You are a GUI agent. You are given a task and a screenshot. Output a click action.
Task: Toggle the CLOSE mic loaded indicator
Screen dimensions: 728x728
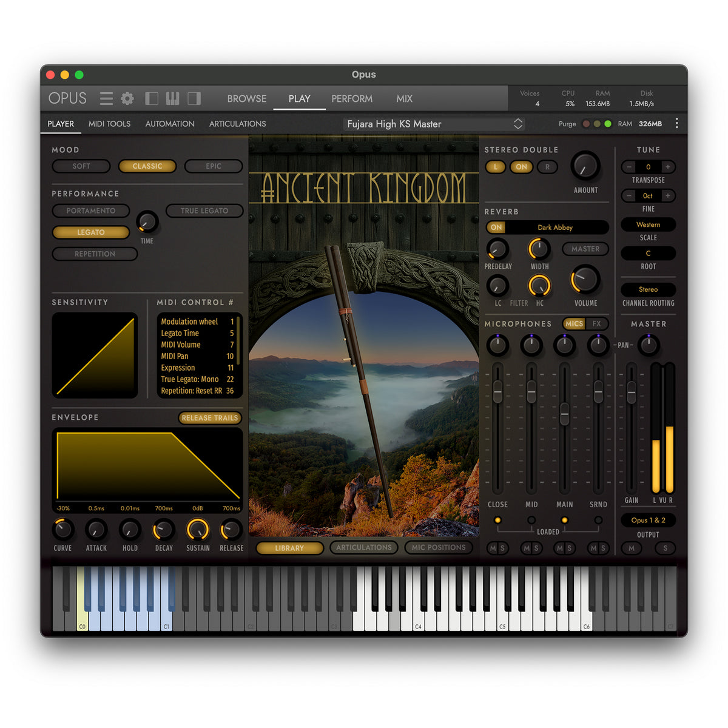point(497,520)
